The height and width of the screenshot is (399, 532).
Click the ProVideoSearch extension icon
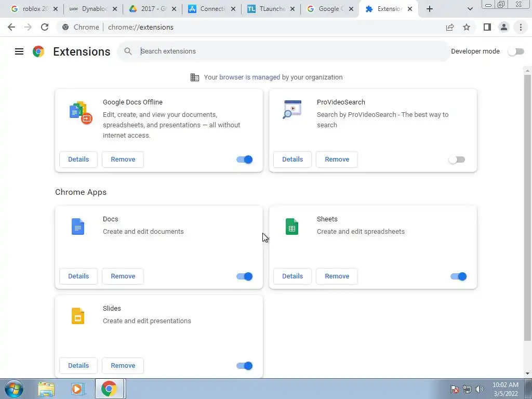click(292, 109)
